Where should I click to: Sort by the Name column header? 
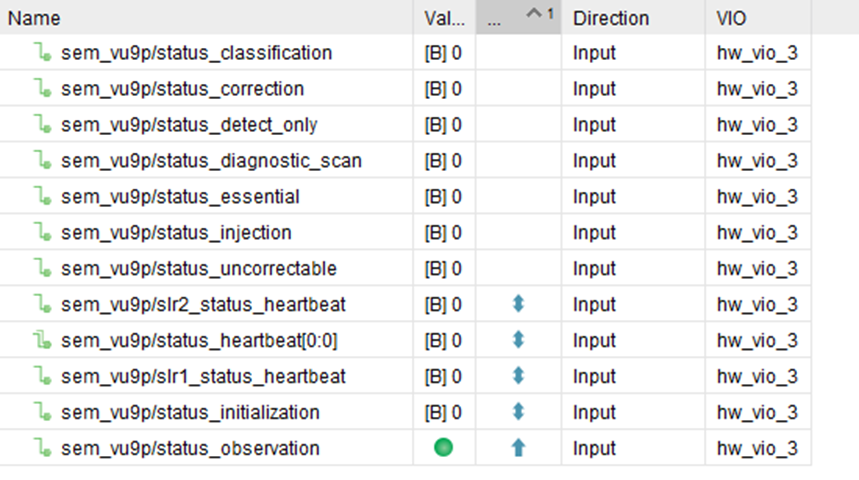[207, 18]
